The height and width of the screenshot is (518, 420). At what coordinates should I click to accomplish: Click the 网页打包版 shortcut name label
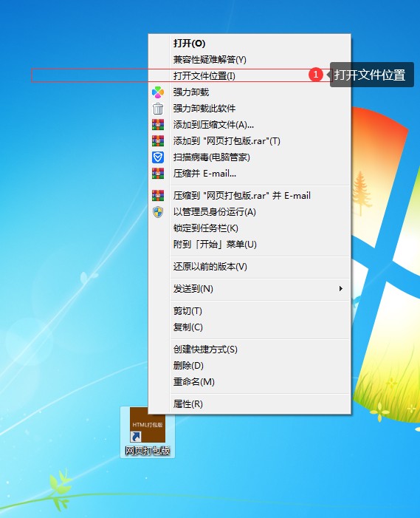[148, 451]
